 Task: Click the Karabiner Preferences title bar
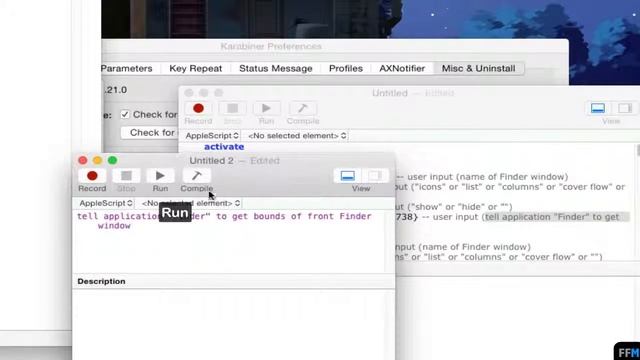(271, 46)
